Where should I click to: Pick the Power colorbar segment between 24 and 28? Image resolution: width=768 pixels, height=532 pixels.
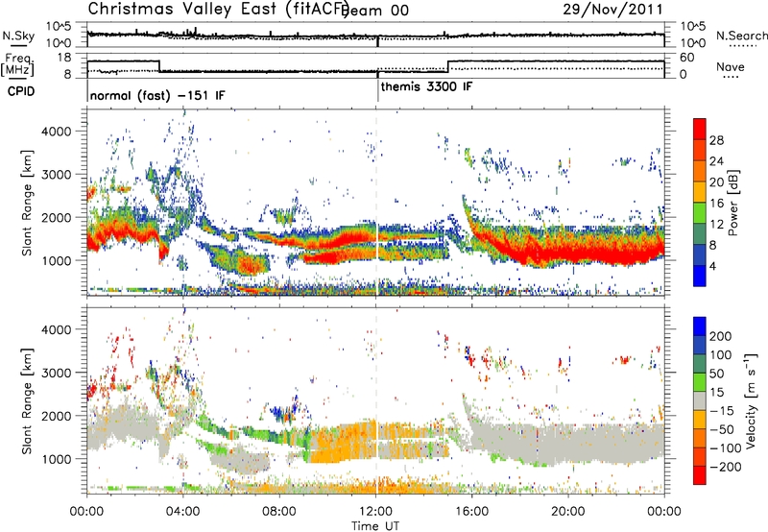click(x=700, y=151)
